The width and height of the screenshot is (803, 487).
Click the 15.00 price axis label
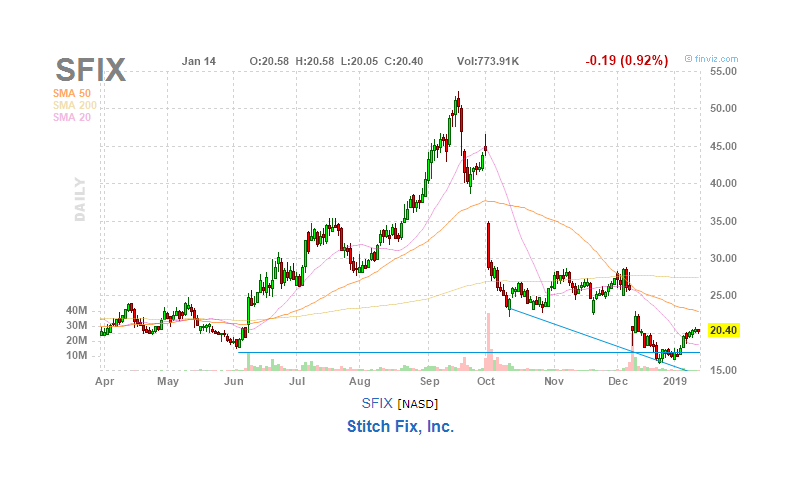723,370
